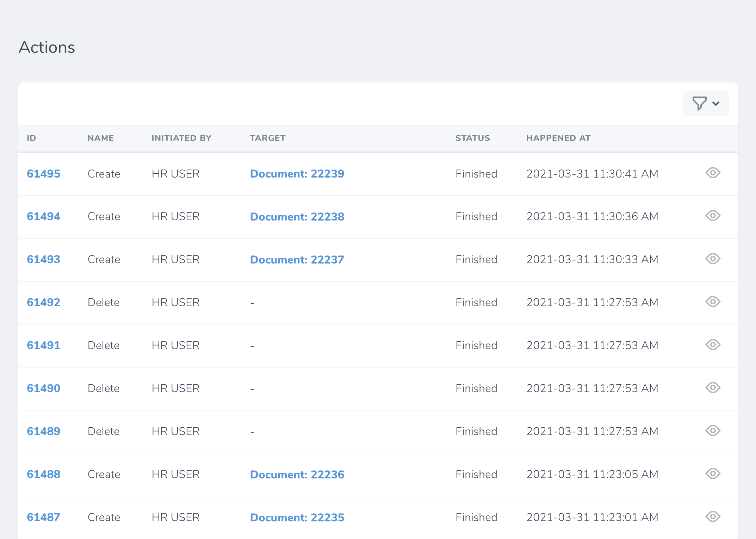Sort by the HAPPENED AT column header
The height and width of the screenshot is (539, 756).
[x=558, y=138]
